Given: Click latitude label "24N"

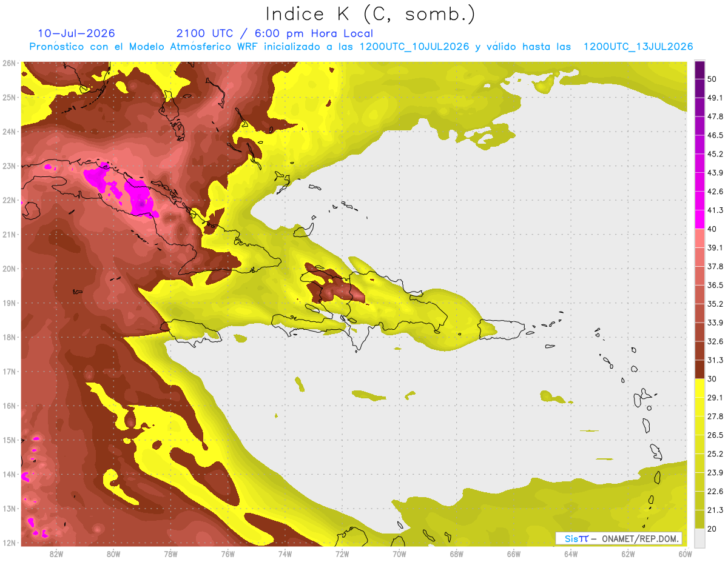Looking at the screenshot, I should 9,132.
